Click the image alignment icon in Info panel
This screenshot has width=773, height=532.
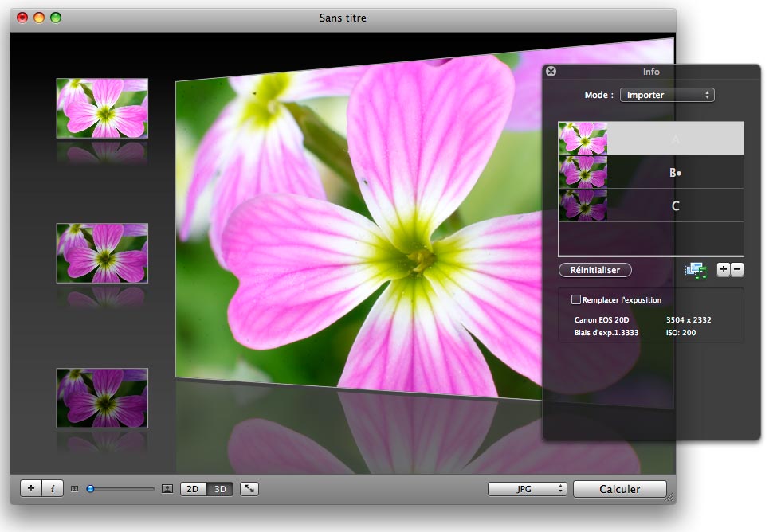(696, 270)
